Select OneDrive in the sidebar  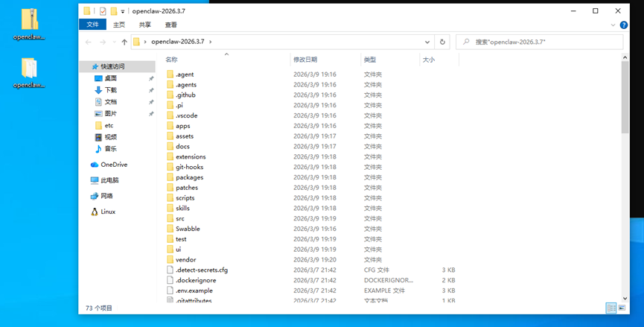113,165
